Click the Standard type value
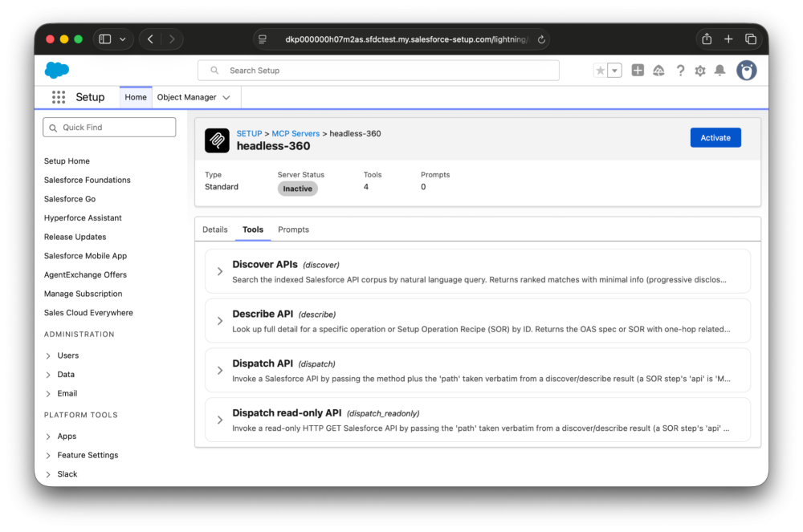Viewport: 803px width, 532px height. [x=222, y=187]
